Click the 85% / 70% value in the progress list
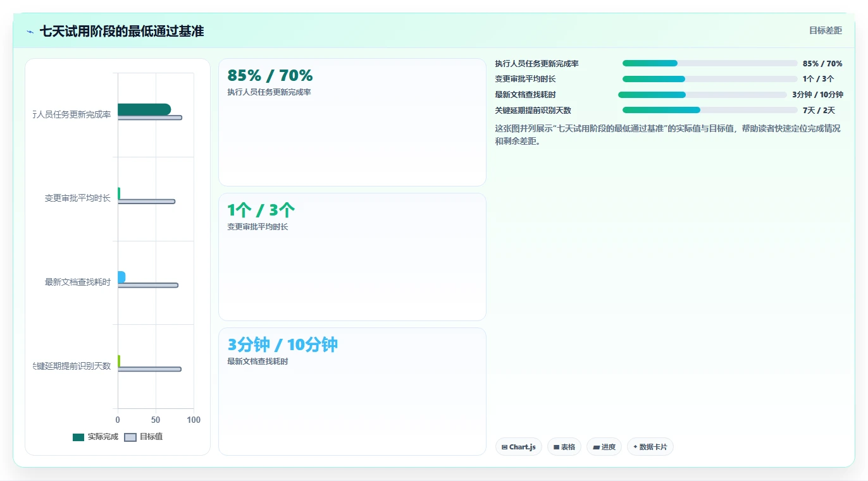The height and width of the screenshot is (481, 868). (822, 63)
